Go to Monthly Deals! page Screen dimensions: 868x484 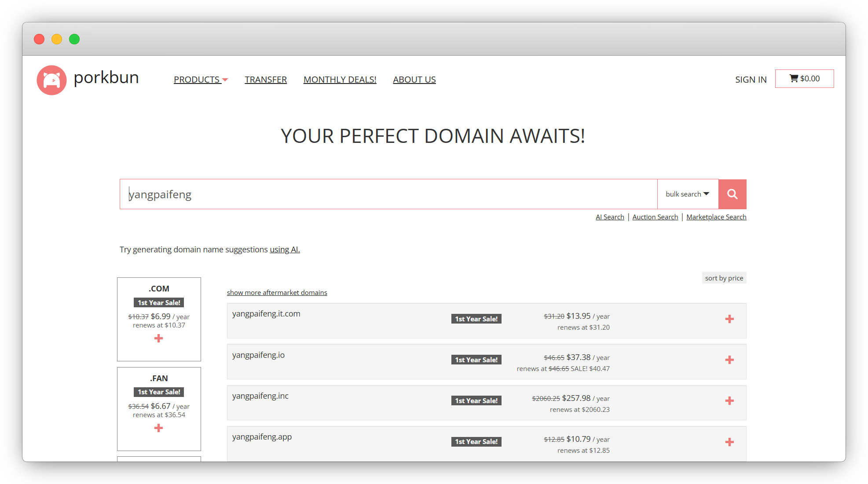pos(340,80)
